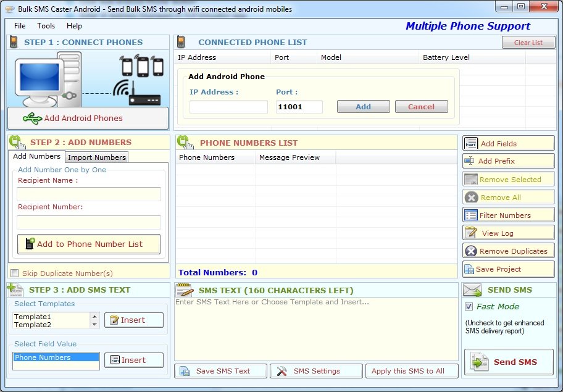563x392 pixels.
Task: Click the notepad icon beside SMS Text header
Action: [185, 290]
